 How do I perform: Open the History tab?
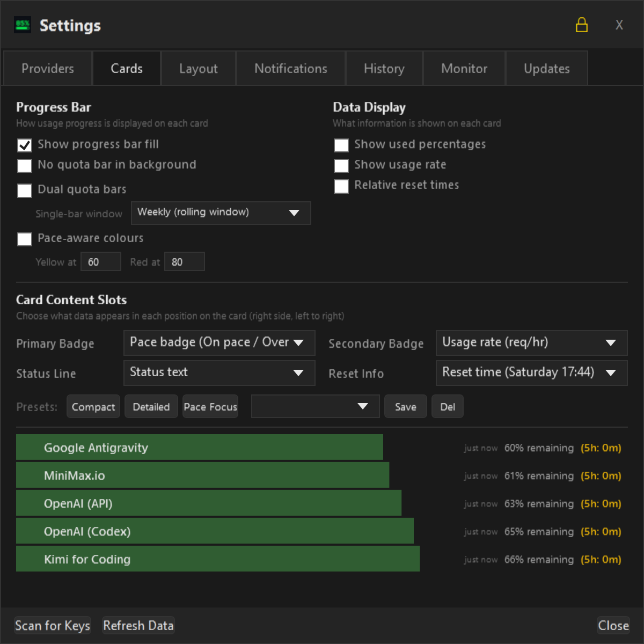pyautogui.click(x=384, y=68)
